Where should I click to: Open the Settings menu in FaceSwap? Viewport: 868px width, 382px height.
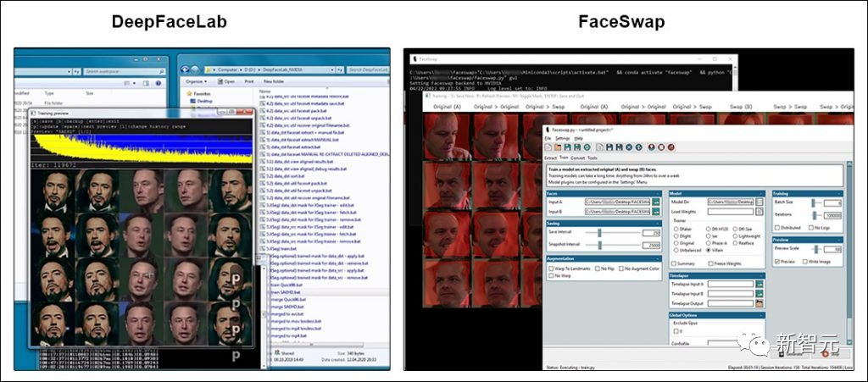click(x=563, y=138)
